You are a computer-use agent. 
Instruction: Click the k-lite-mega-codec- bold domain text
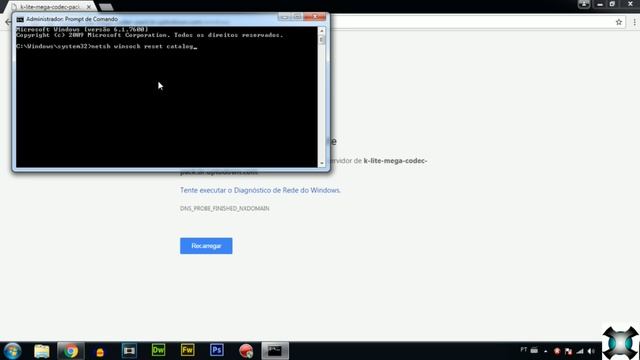[395, 161]
